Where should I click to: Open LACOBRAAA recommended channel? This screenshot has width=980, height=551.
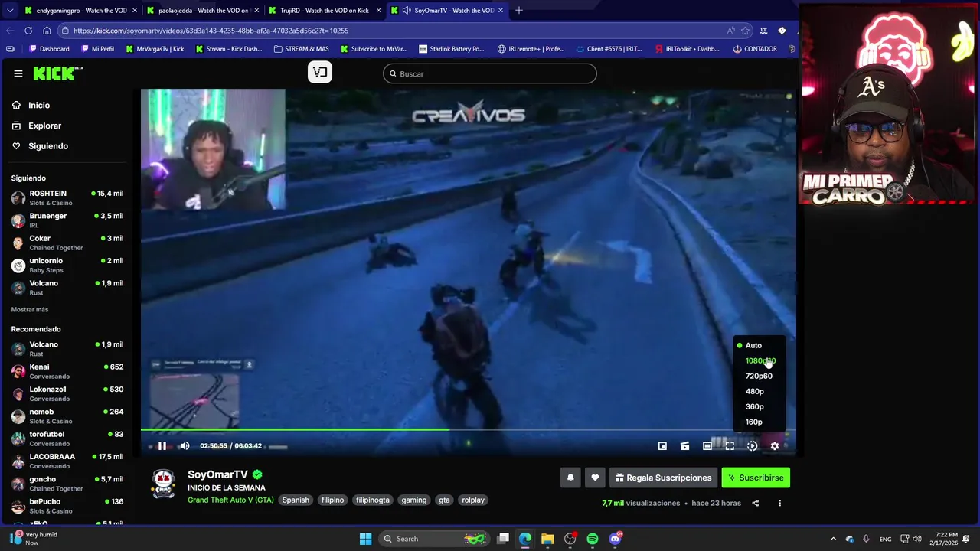[x=67, y=461]
